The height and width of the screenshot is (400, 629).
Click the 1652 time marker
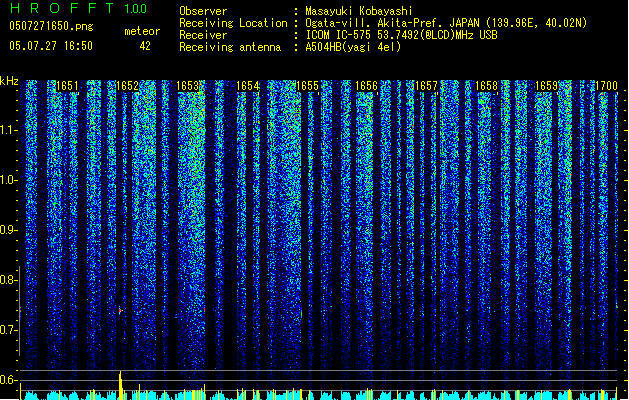click(x=127, y=86)
